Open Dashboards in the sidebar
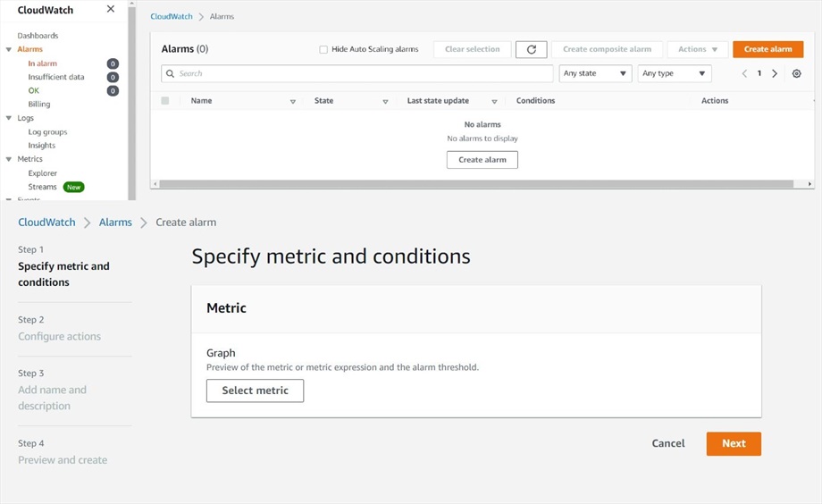 [x=38, y=36]
